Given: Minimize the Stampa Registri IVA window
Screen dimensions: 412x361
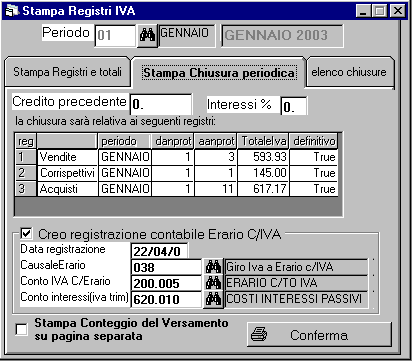Looking at the screenshot, I should (x=363, y=11).
